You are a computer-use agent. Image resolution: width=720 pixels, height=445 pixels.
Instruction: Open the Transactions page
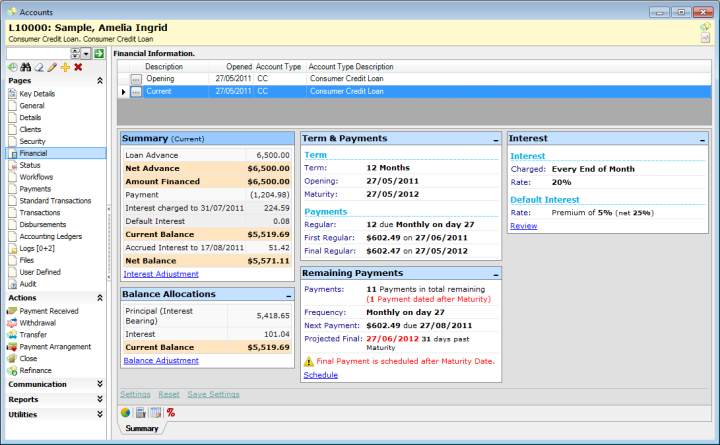[x=40, y=212]
